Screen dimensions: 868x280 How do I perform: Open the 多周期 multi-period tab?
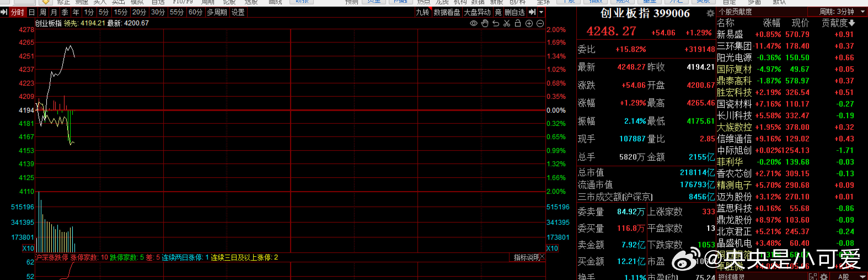[217, 12]
